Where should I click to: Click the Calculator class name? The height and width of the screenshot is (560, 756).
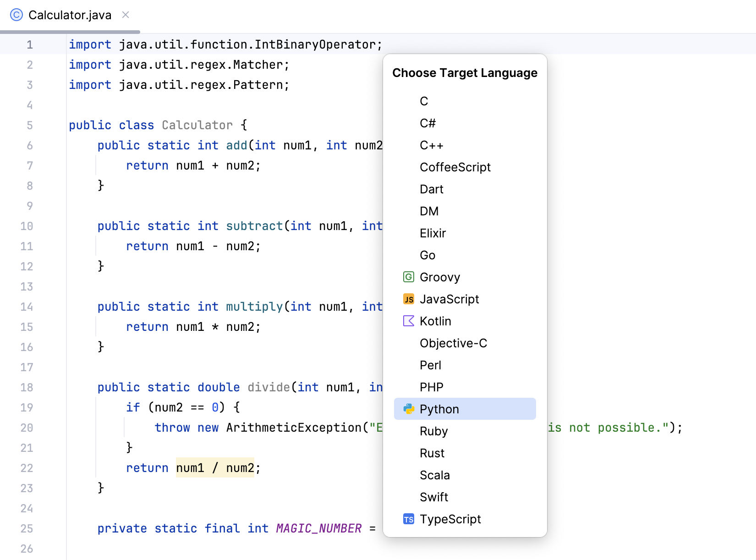(197, 126)
